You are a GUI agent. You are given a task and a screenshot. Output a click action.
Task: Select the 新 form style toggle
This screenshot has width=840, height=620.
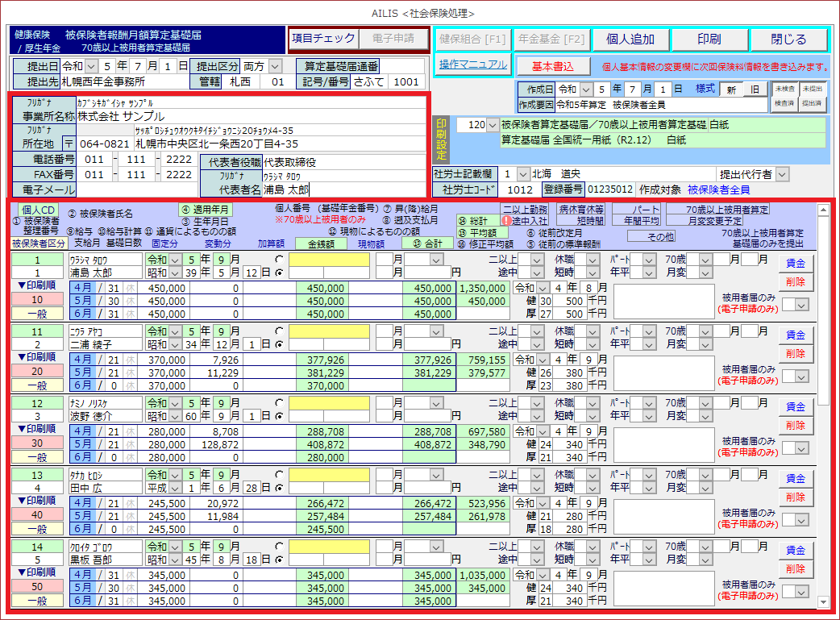[x=730, y=89]
